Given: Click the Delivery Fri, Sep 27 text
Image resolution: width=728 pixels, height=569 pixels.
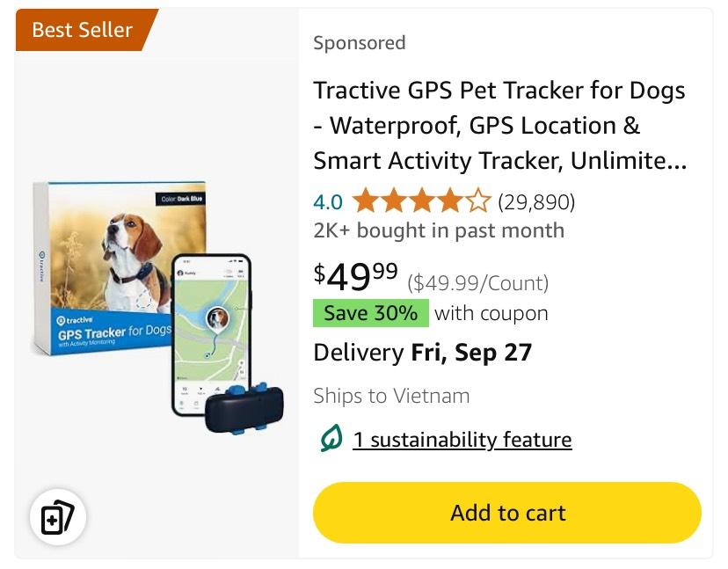Looking at the screenshot, I should (x=423, y=353).
